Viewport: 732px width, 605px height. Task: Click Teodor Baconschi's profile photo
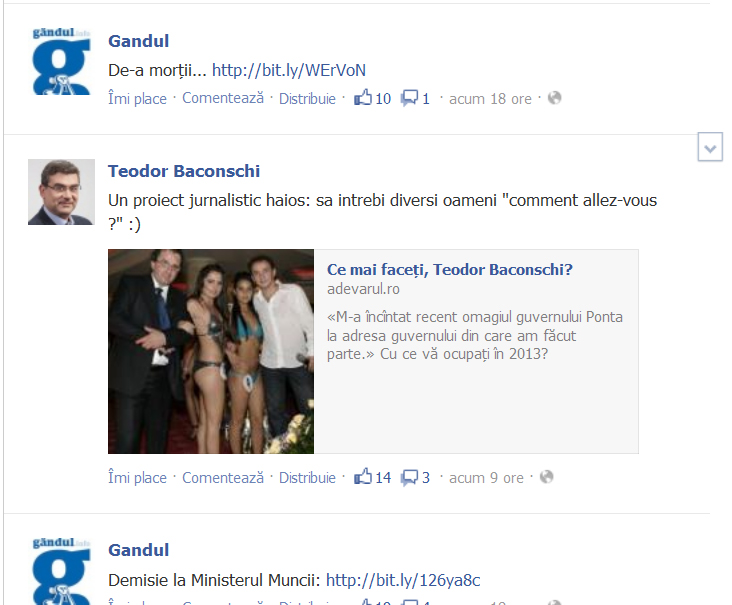pos(61,192)
